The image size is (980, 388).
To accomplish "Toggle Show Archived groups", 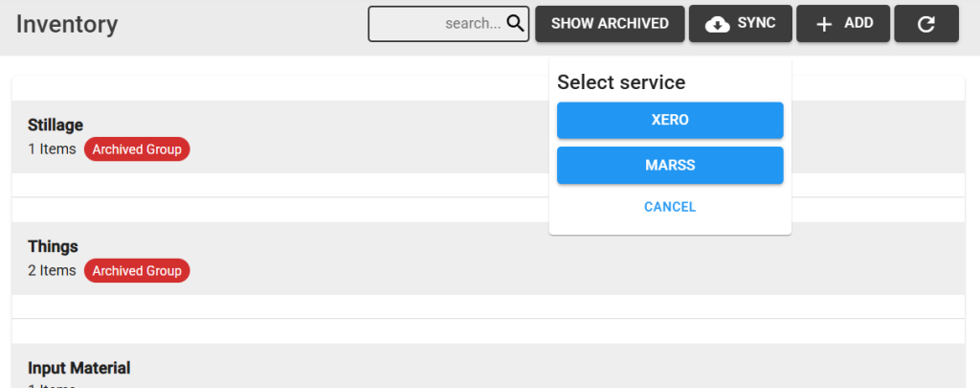I will pyautogui.click(x=610, y=24).
